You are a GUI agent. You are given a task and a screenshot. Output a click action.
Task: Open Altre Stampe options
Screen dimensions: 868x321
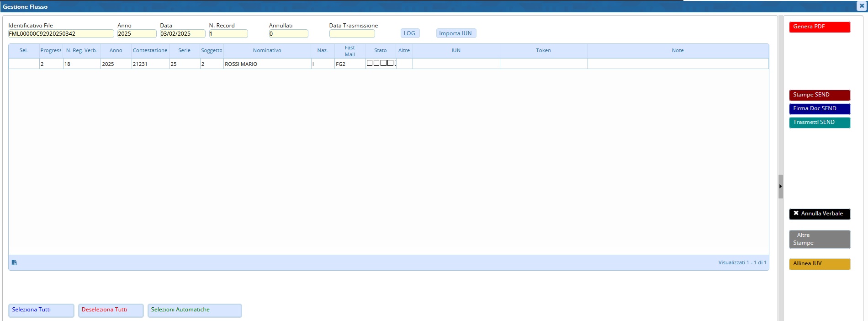[x=819, y=239]
